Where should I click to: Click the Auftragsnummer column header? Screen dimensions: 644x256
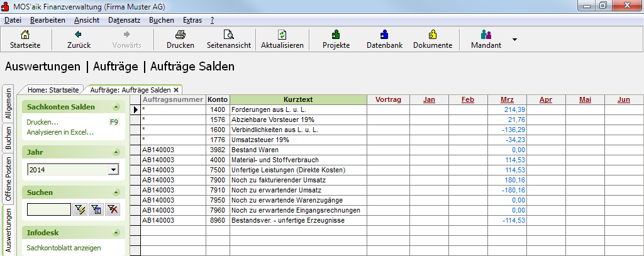[x=173, y=99]
